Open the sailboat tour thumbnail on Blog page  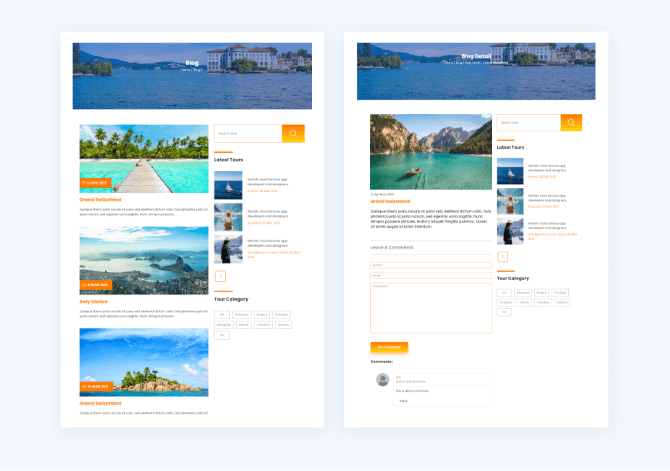(229, 186)
